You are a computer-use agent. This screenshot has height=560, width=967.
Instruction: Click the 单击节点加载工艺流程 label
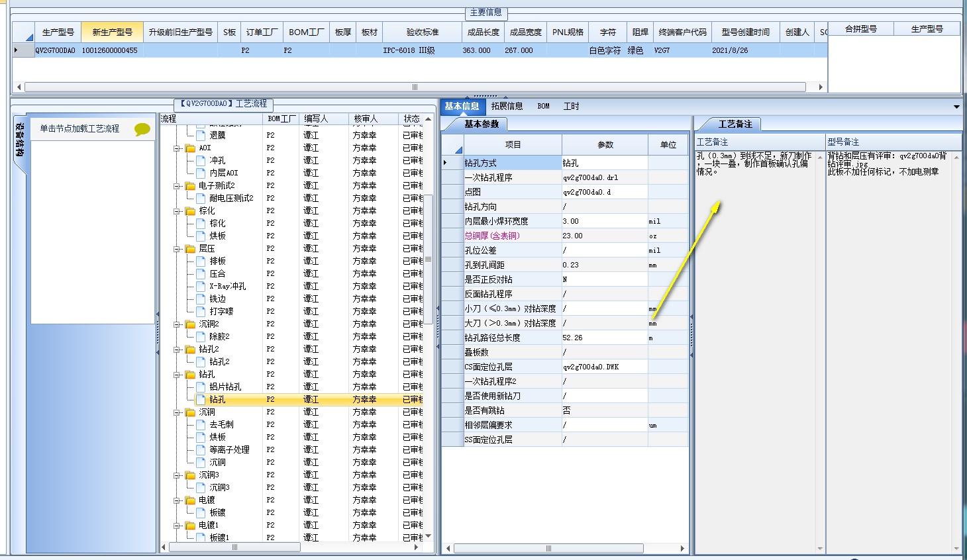tap(79, 128)
